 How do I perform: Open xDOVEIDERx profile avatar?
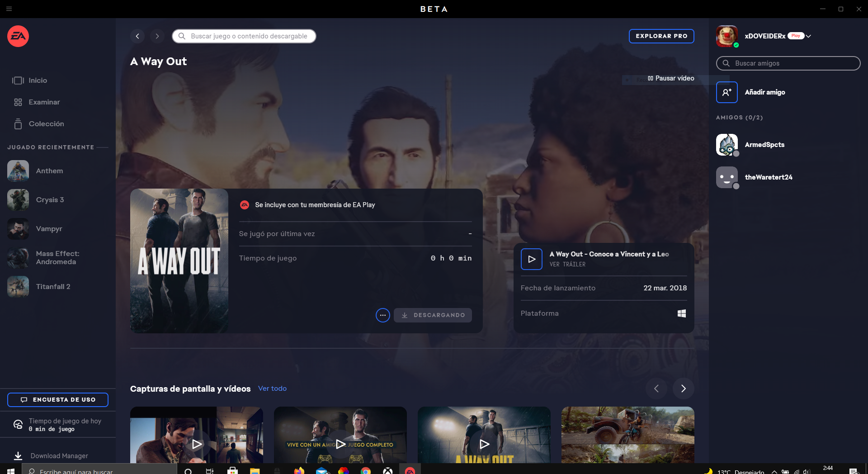(x=727, y=36)
